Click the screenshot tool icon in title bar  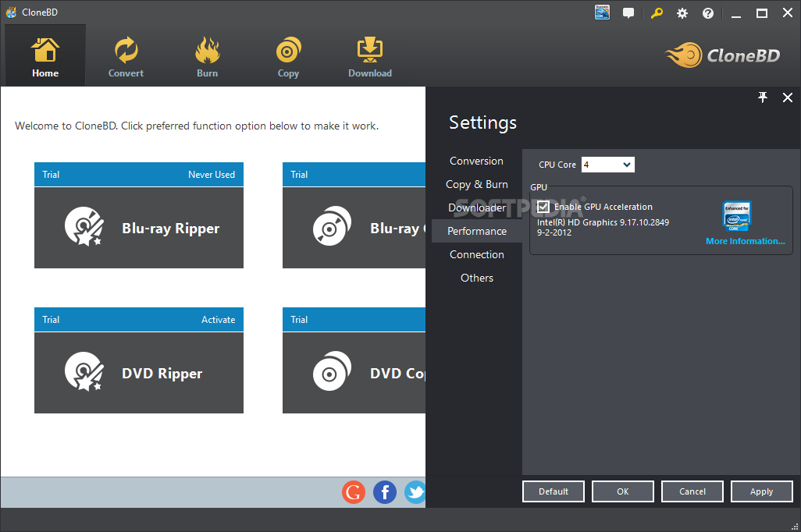pos(602,12)
